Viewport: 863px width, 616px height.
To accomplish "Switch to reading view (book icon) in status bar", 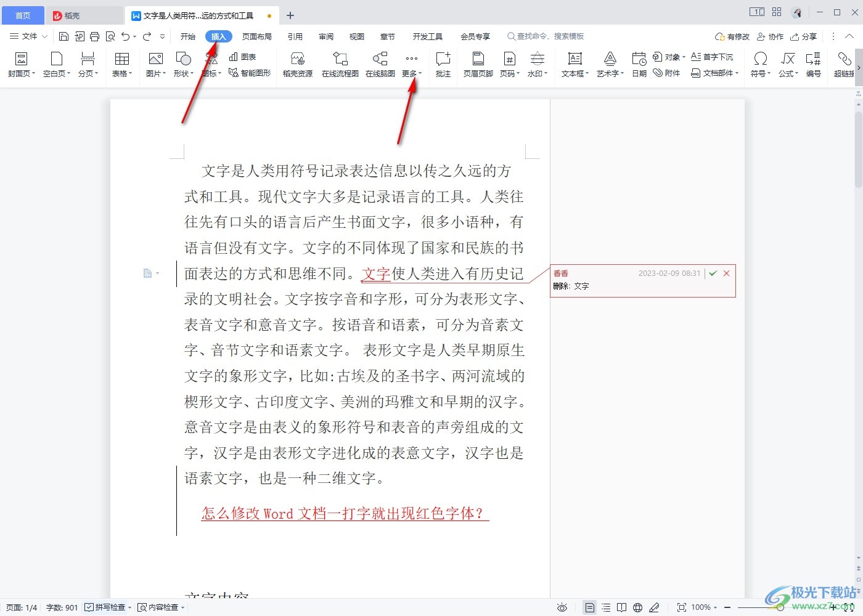I will pyautogui.click(x=622, y=607).
